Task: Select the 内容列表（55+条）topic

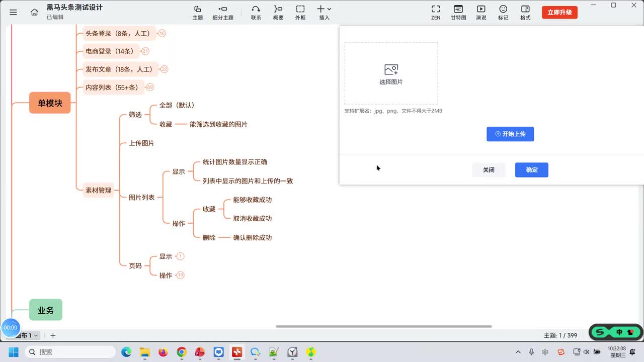Action: click(113, 87)
